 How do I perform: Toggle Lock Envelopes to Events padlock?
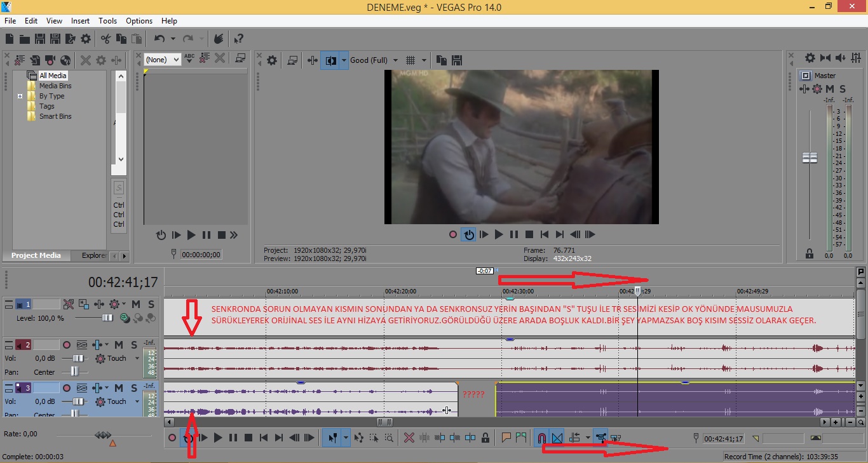485,438
